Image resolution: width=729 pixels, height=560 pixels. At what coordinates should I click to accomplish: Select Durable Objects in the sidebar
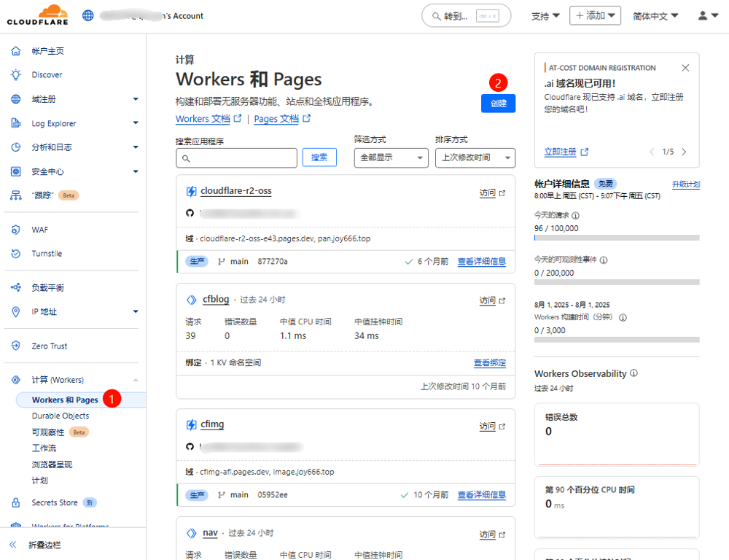click(x=61, y=416)
